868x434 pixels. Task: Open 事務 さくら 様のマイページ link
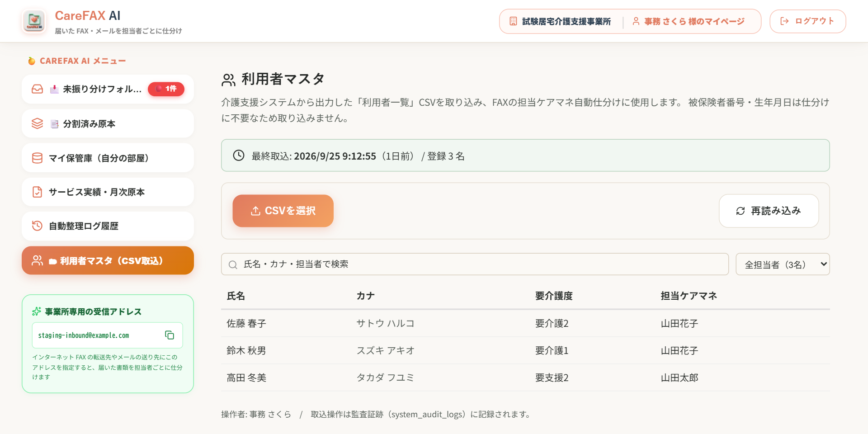[689, 21]
